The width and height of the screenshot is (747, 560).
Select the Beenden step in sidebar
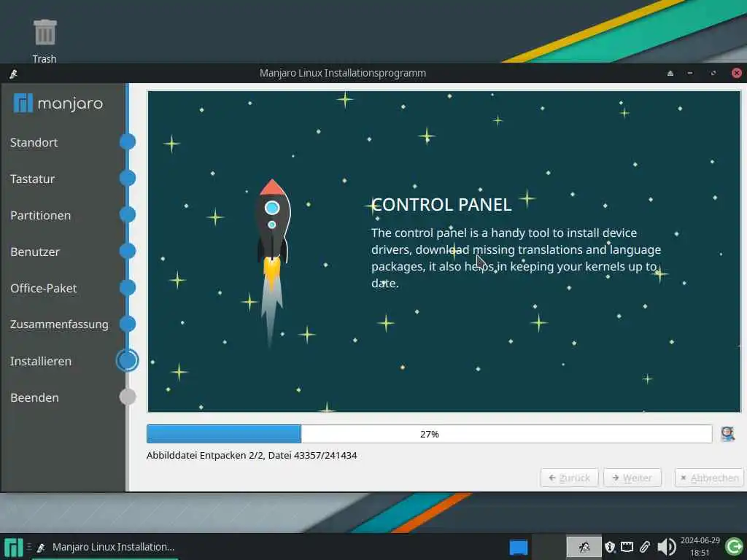[x=34, y=397]
